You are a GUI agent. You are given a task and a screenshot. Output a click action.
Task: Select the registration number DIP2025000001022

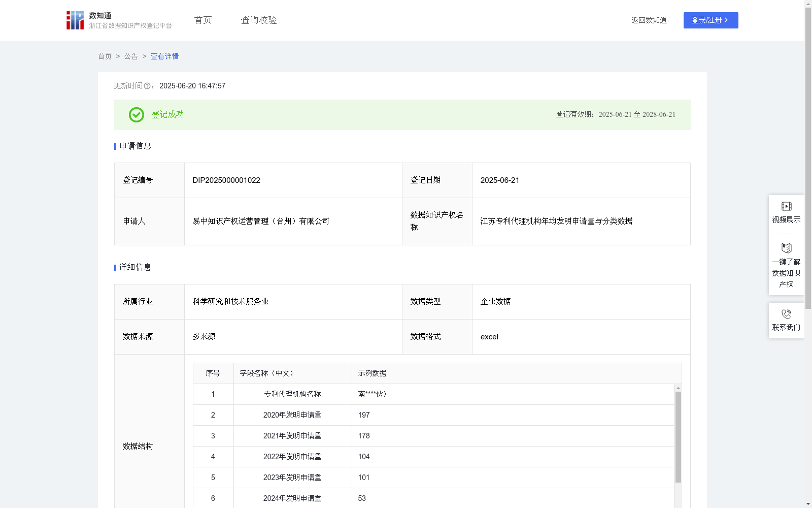226,180
